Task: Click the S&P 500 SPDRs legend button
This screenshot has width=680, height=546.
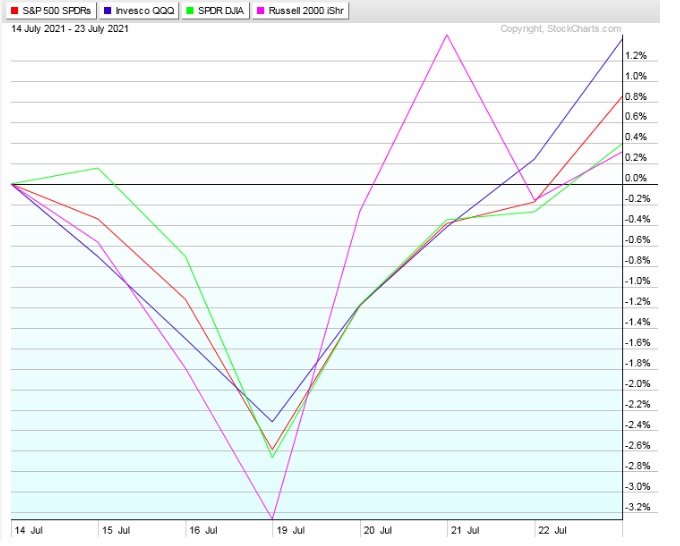Action: point(51,10)
